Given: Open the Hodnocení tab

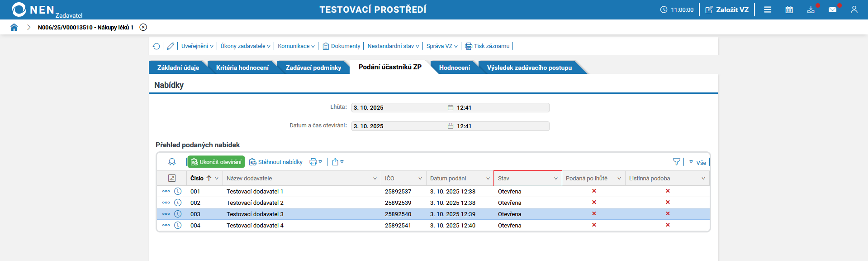Looking at the screenshot, I should click(x=455, y=68).
